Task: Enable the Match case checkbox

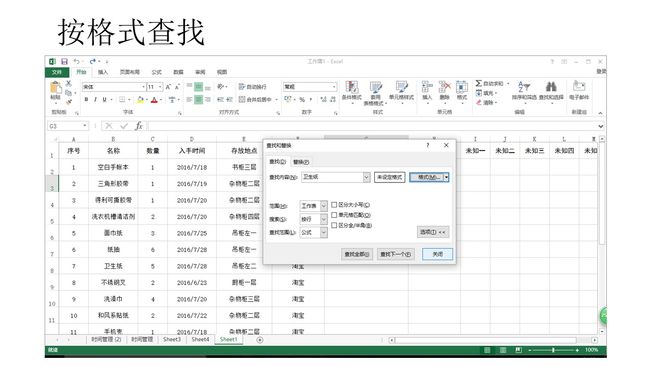Action: tap(334, 205)
